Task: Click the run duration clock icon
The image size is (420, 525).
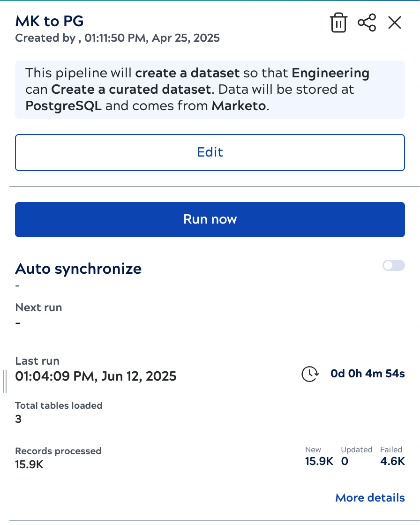Action: pos(309,374)
